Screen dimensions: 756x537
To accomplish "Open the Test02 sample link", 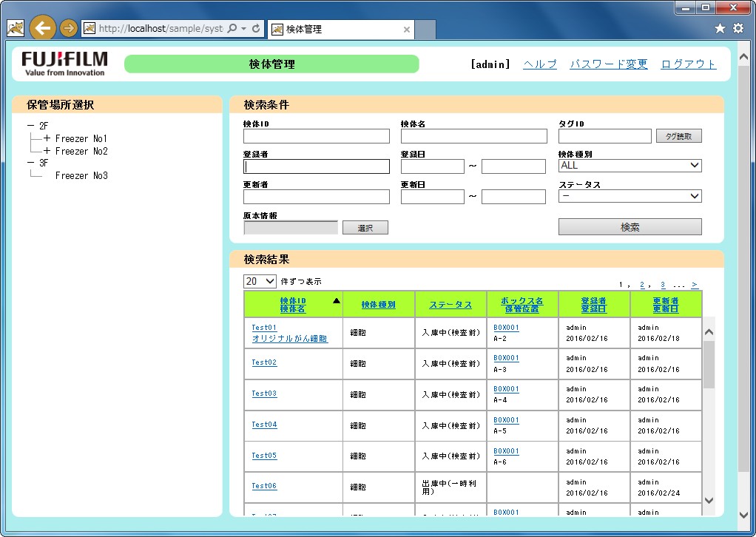I will tap(264, 362).
